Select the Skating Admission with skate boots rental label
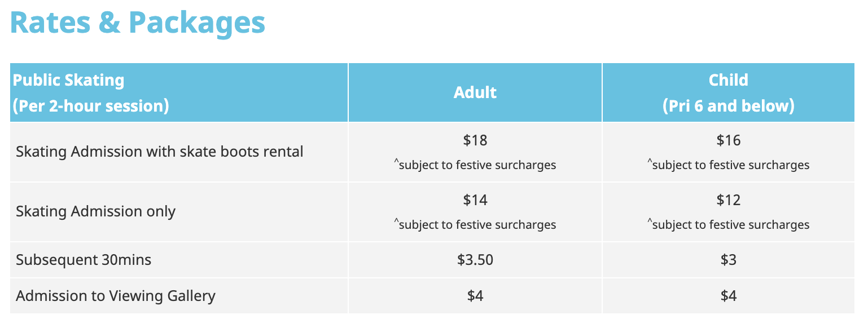 click(160, 152)
